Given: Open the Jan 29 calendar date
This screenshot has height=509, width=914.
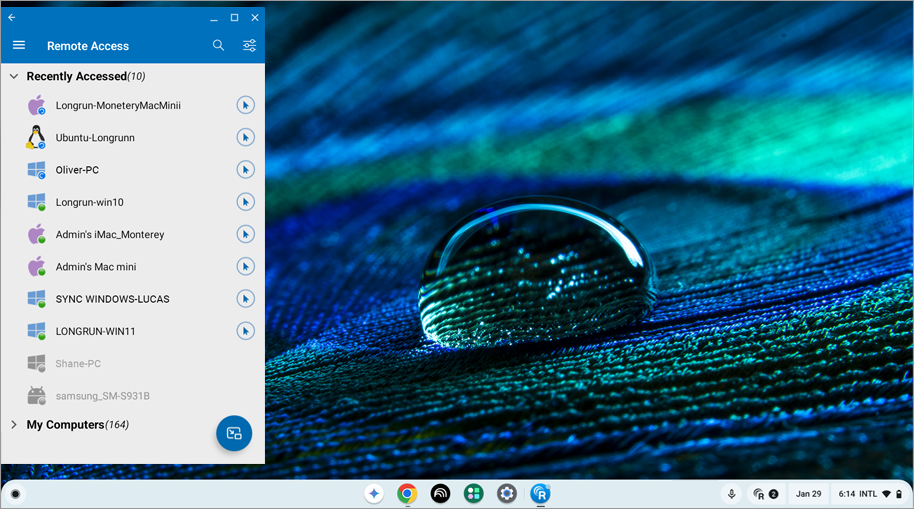Looking at the screenshot, I should pos(808,494).
